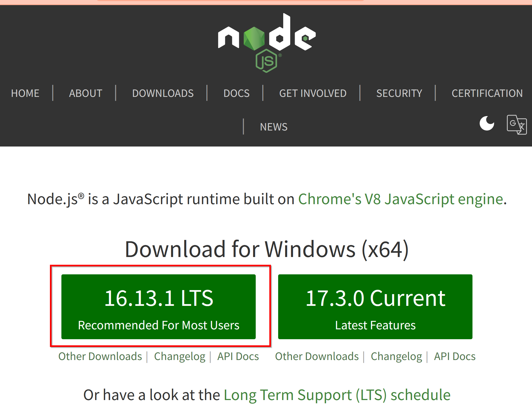Open the NEWS menu item
The width and height of the screenshot is (532, 419).
click(x=274, y=127)
